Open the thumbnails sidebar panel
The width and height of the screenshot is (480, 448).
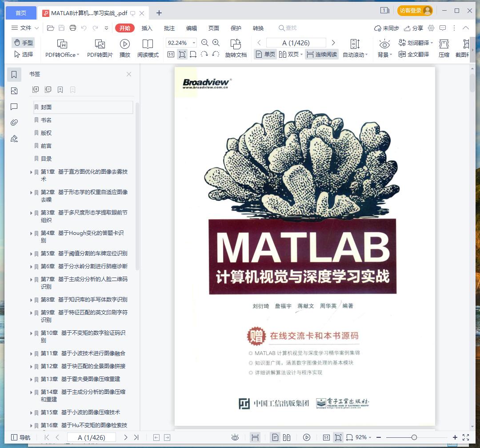point(14,91)
